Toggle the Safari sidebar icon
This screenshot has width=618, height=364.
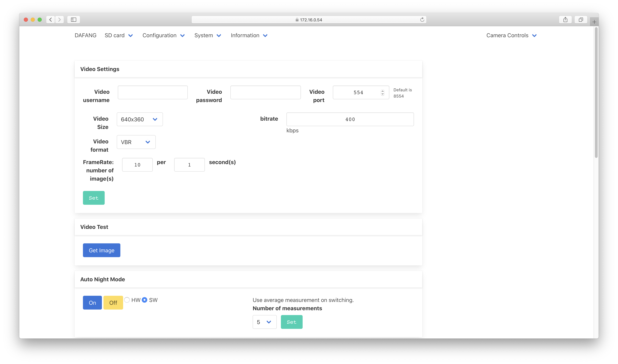pyautogui.click(x=74, y=20)
